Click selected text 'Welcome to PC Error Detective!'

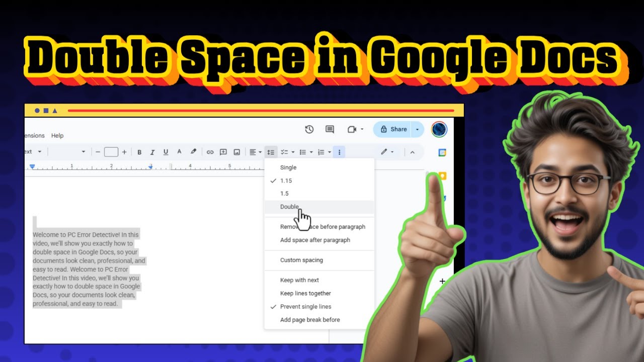[76, 235]
